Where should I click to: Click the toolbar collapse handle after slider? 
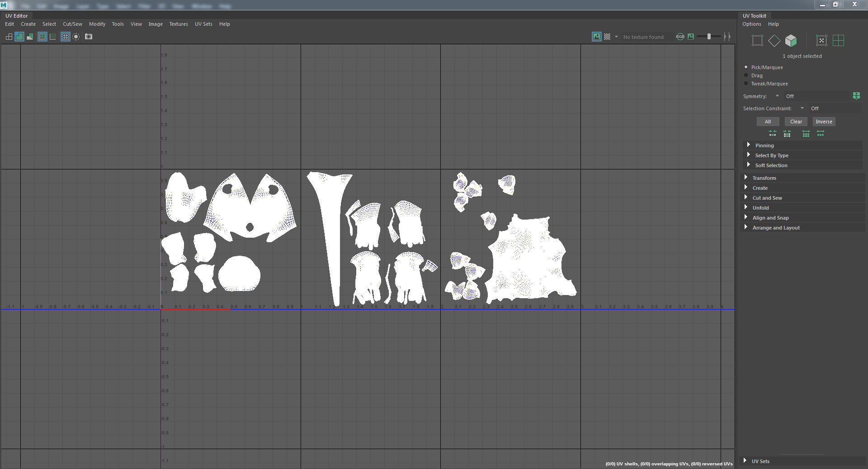727,37
